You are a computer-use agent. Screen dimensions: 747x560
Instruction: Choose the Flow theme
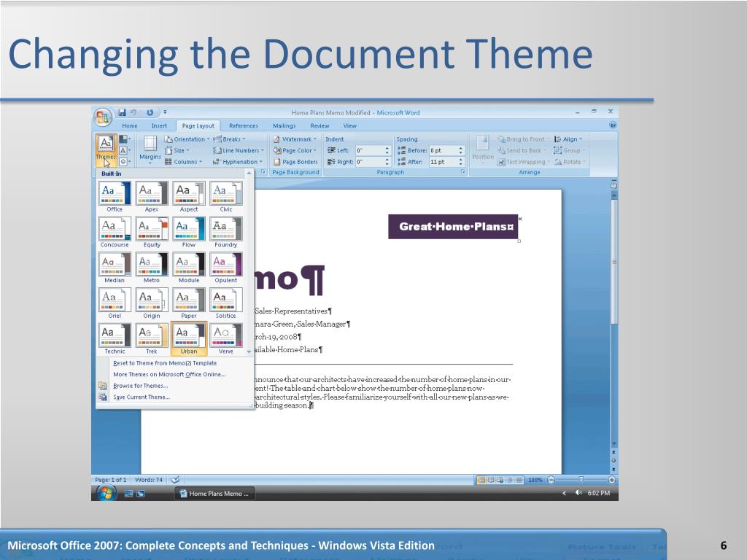[x=189, y=232]
